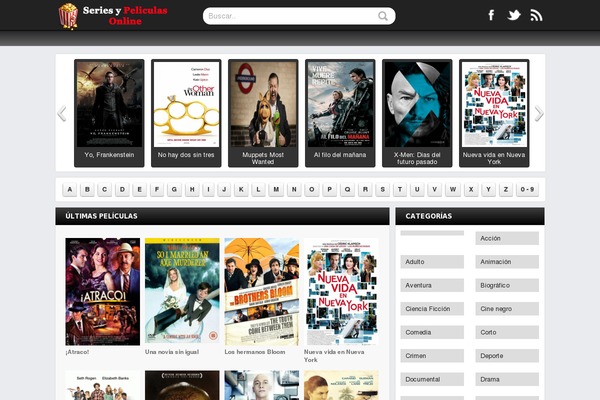
Task: Go to previous carousel slide arrow
Action: tap(62, 113)
